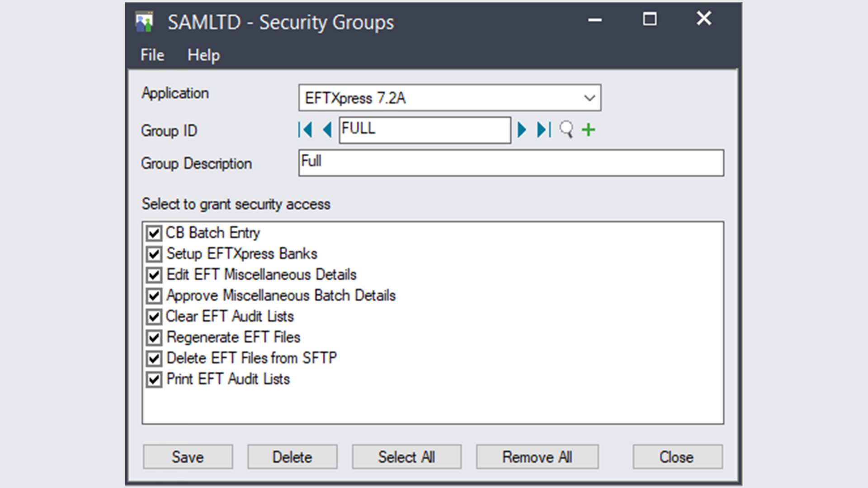868x488 pixels.
Task: Uncheck Delete EFT Files from SFTP
Action: click(x=153, y=358)
